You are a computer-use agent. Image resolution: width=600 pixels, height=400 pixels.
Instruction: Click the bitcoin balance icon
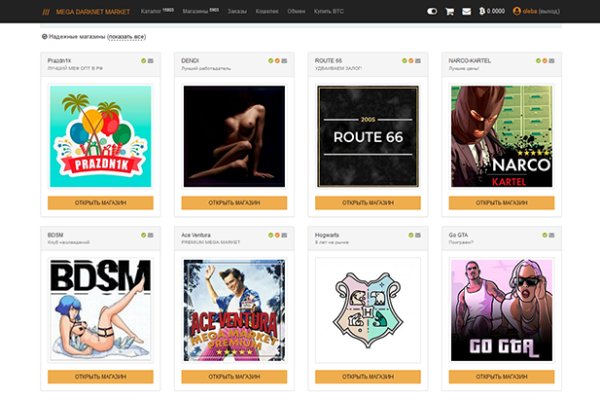pyautogui.click(x=482, y=11)
